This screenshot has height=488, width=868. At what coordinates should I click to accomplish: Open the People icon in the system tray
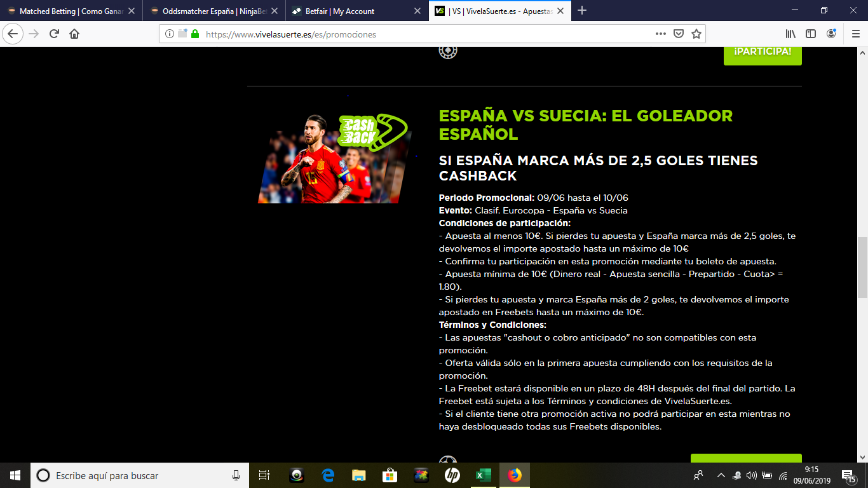(x=699, y=475)
